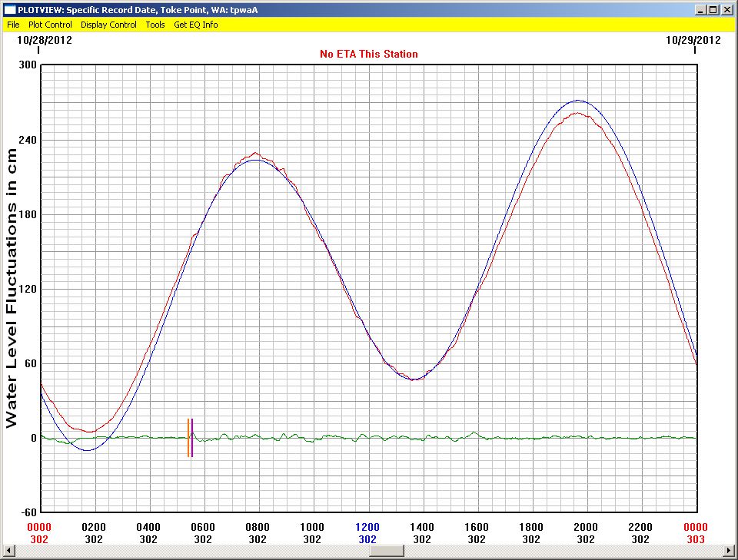738x560 pixels.
Task: Click the red 0000 303 axis label
Action: 696,533
